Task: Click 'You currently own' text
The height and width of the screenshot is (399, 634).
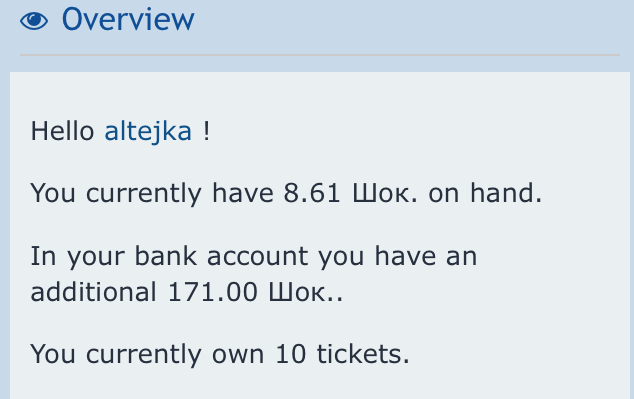Action: [148, 355]
